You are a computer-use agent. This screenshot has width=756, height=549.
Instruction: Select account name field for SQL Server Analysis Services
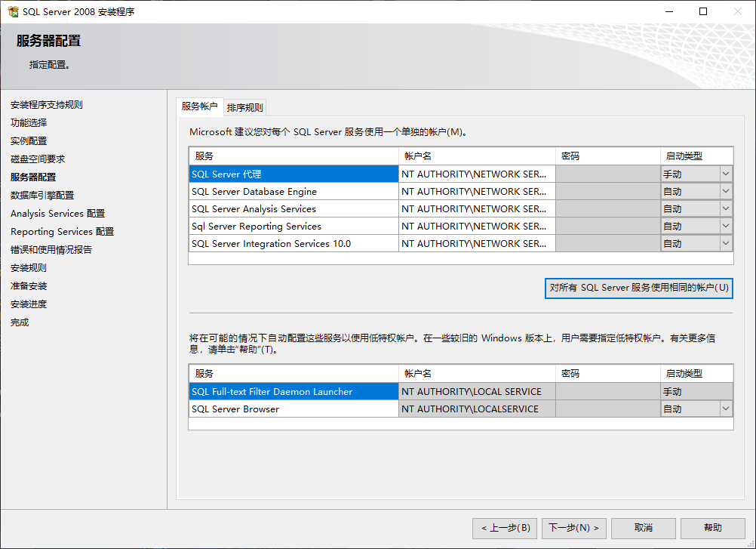coord(477,209)
